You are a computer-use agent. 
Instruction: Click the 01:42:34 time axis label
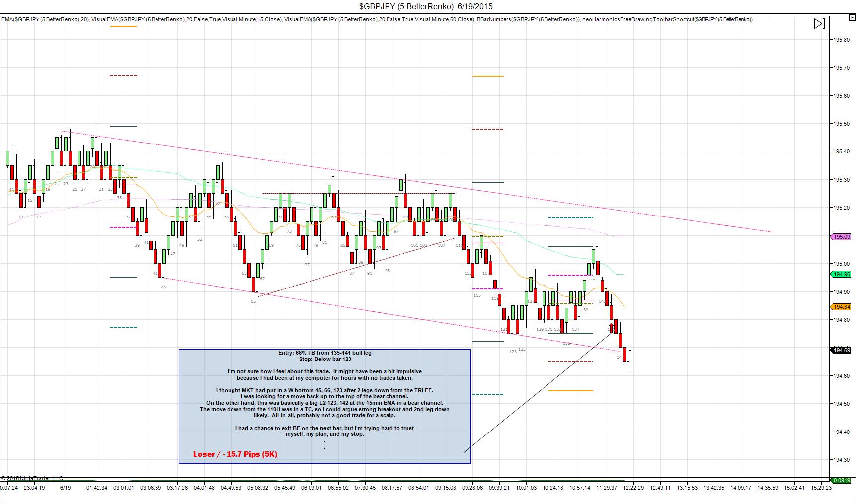click(97, 488)
